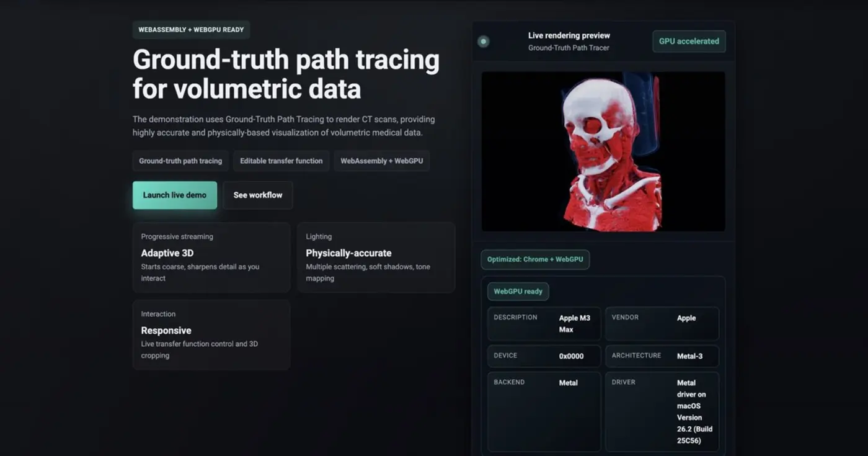This screenshot has width=868, height=456.
Task: Click the Device 0x0000 info cell
Action: [x=544, y=356]
